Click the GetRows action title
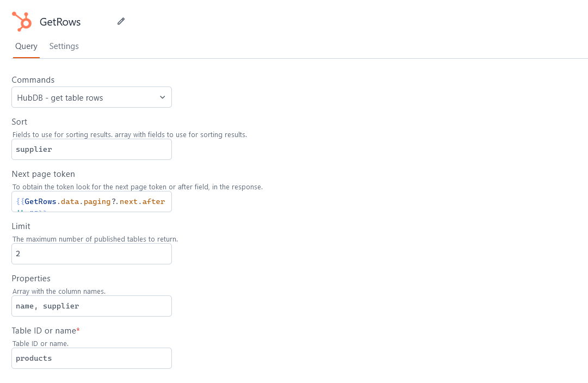 60,22
